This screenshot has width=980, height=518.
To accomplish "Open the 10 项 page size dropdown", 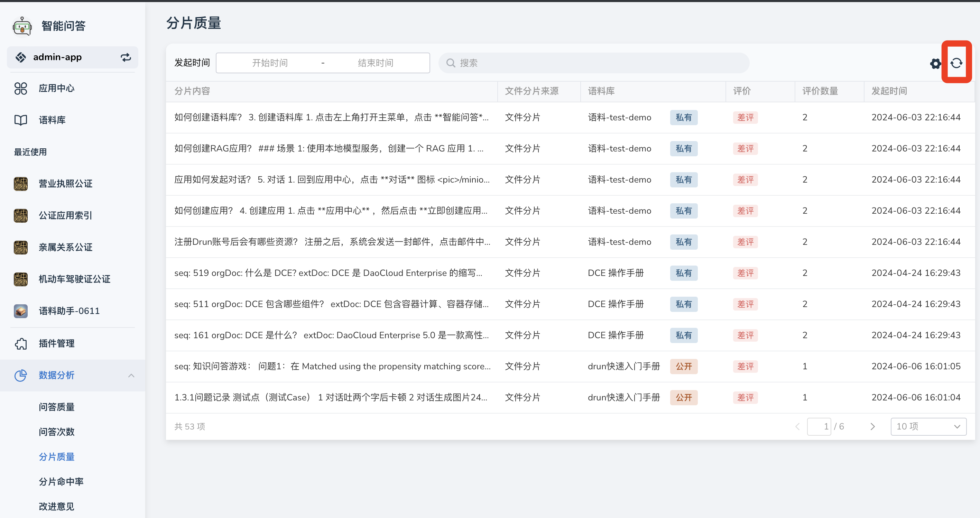I will 928,426.
